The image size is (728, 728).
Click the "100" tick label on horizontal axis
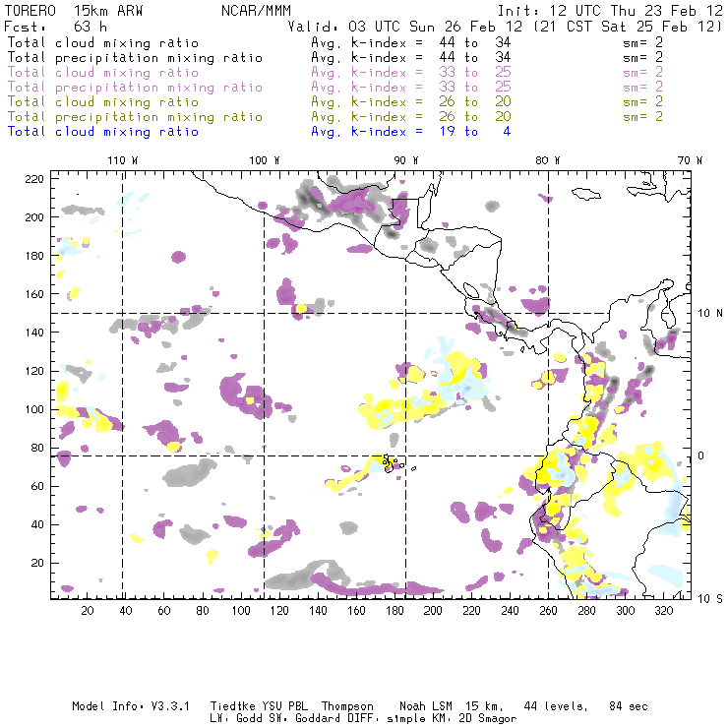241,611
